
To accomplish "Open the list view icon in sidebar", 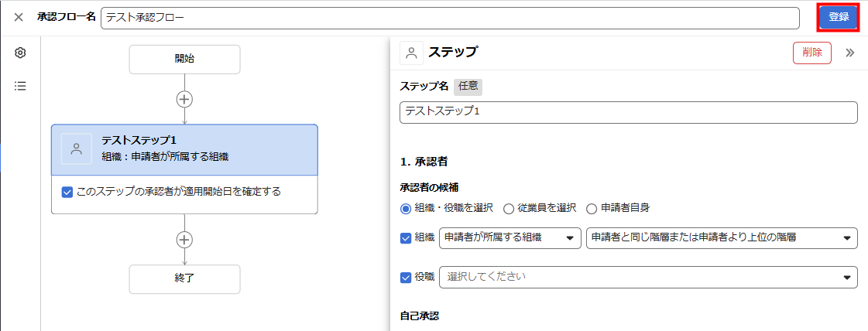I will [x=20, y=86].
